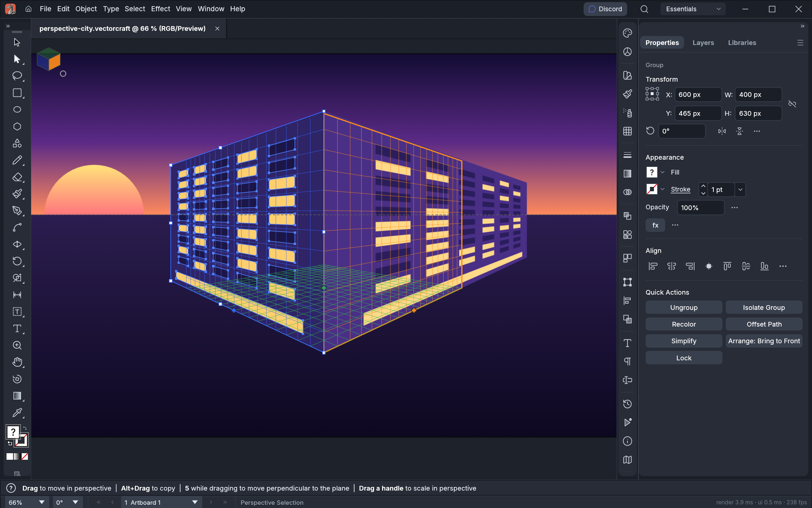The image size is (812, 508).
Task: Open the Object menu
Action: pyautogui.click(x=86, y=9)
